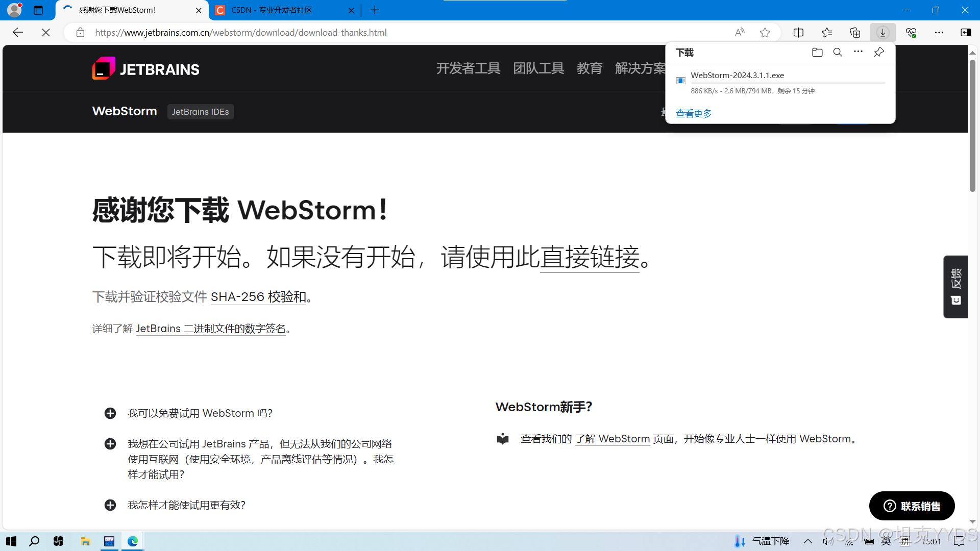Add page to favorites star icon
Screen dimensions: 980x551
coord(765,33)
